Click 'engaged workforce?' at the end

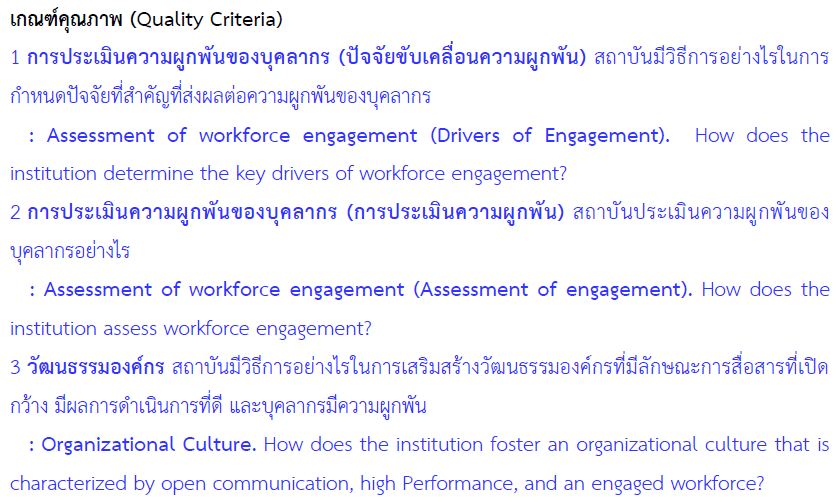coord(678,484)
